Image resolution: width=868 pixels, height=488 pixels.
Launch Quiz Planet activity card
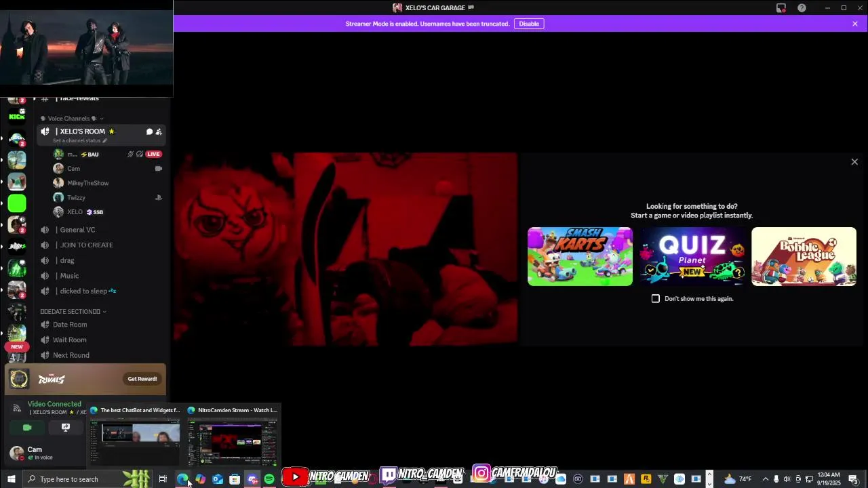[x=692, y=256]
